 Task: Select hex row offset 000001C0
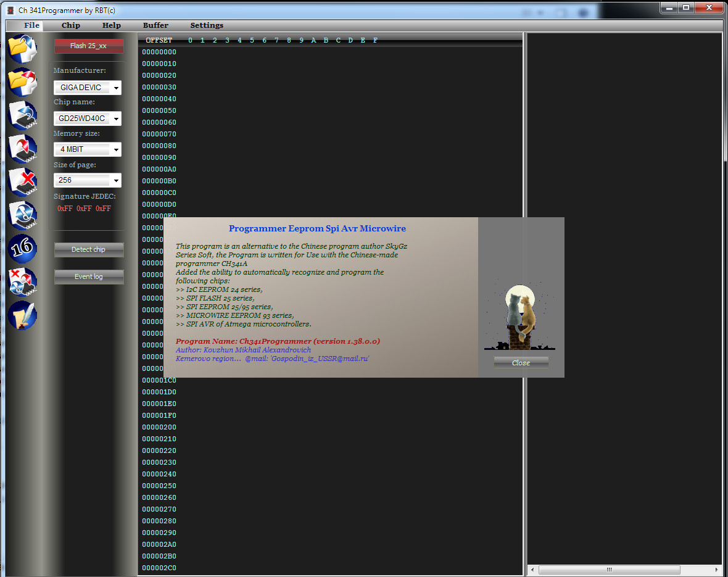(159, 380)
